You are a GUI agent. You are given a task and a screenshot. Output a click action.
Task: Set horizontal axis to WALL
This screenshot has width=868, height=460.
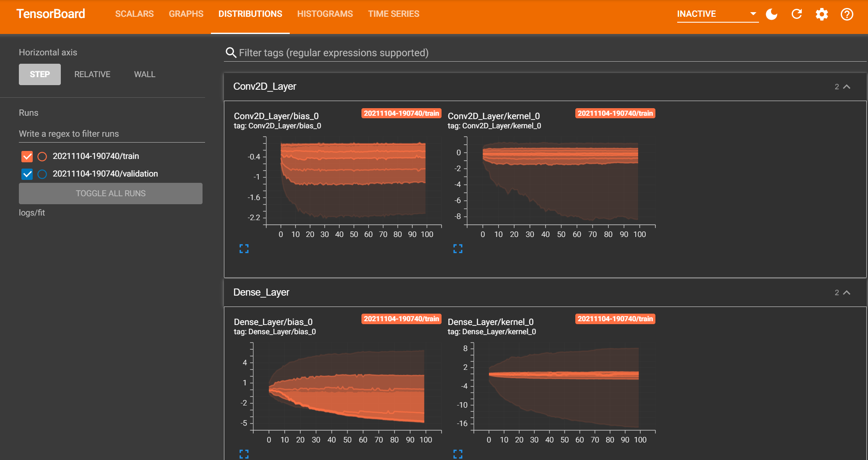[144, 74]
